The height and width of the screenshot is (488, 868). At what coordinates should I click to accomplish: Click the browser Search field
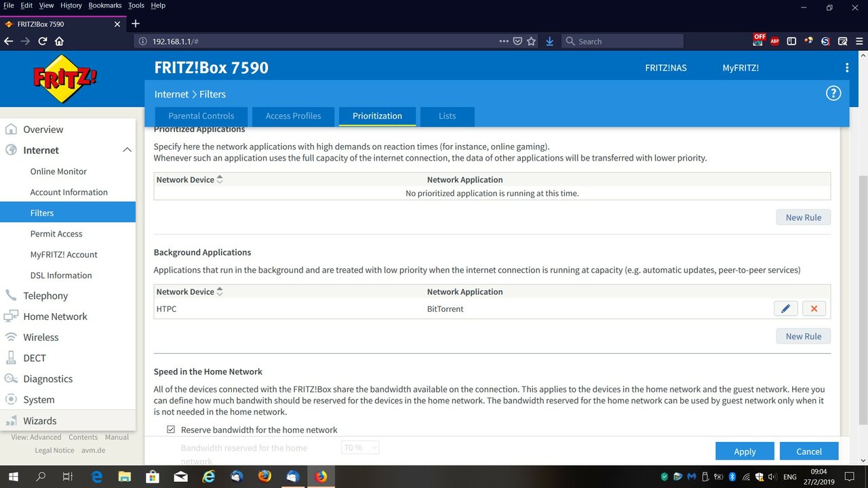[623, 41]
